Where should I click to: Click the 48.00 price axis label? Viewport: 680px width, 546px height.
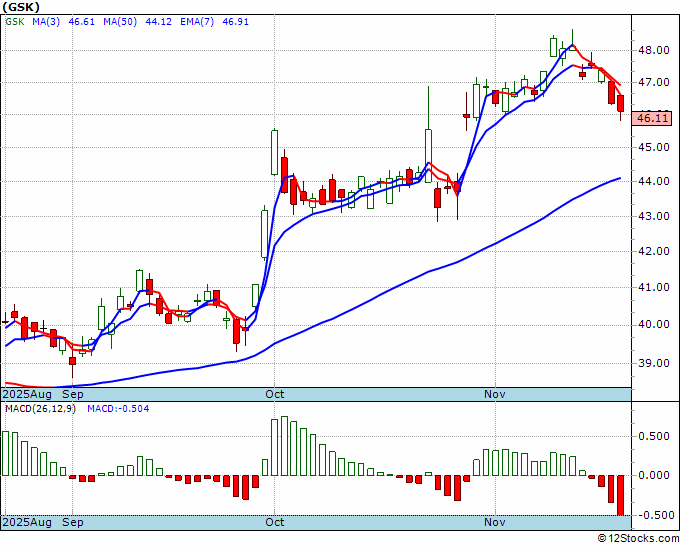click(x=654, y=50)
